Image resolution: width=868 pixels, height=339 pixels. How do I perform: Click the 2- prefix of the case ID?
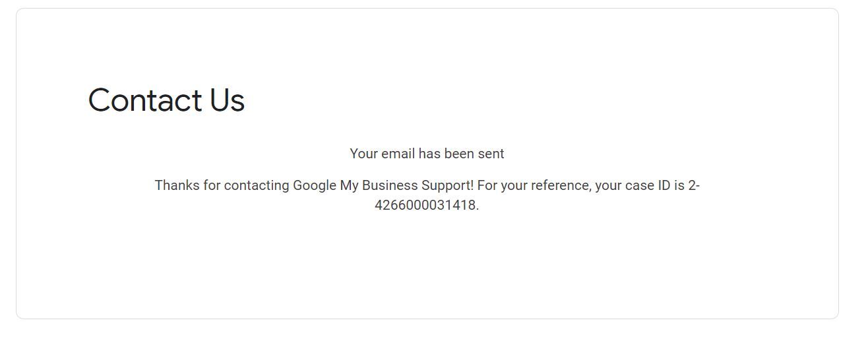694,185
